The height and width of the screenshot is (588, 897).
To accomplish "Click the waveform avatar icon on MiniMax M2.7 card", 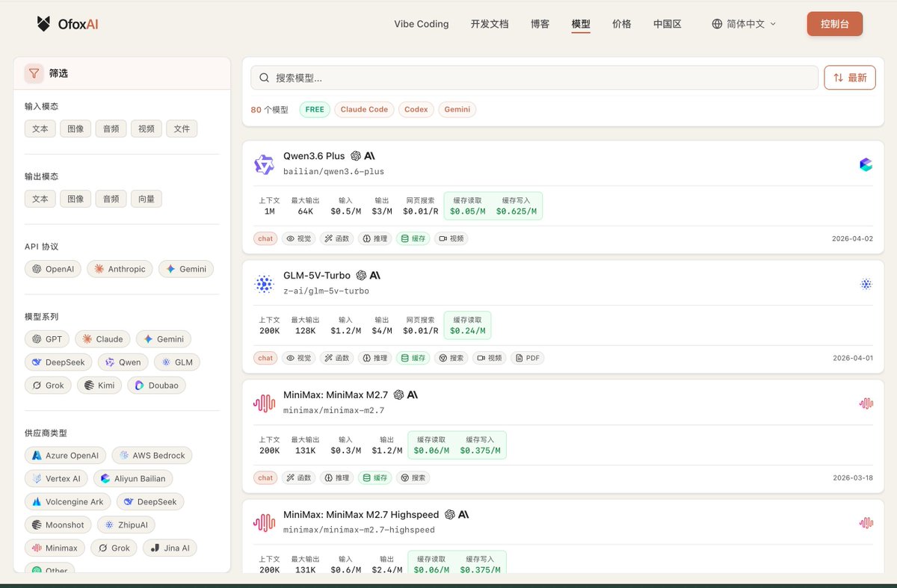I will [x=265, y=403].
